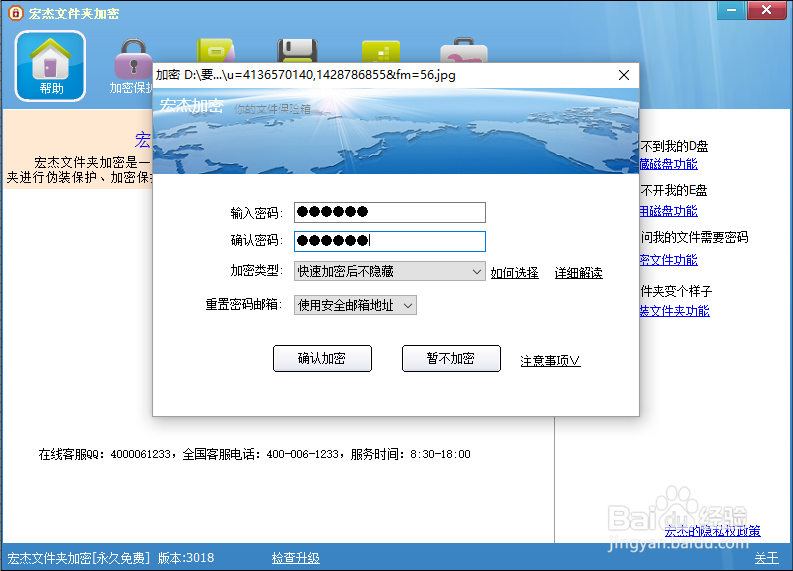Open the 如何选择 link
Image resolution: width=793 pixels, height=571 pixels.
[514, 273]
